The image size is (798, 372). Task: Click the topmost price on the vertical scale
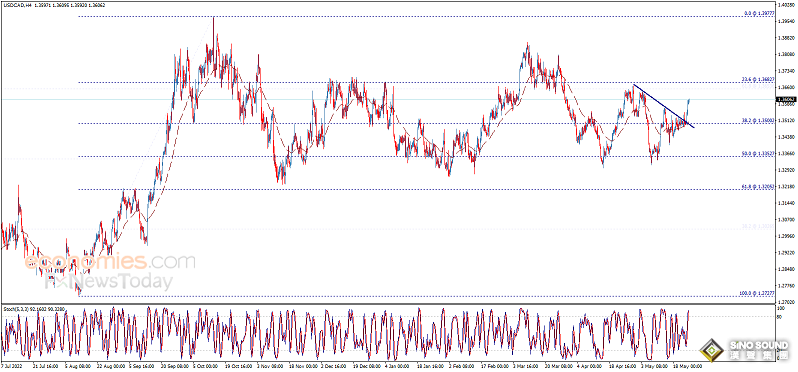point(786,5)
